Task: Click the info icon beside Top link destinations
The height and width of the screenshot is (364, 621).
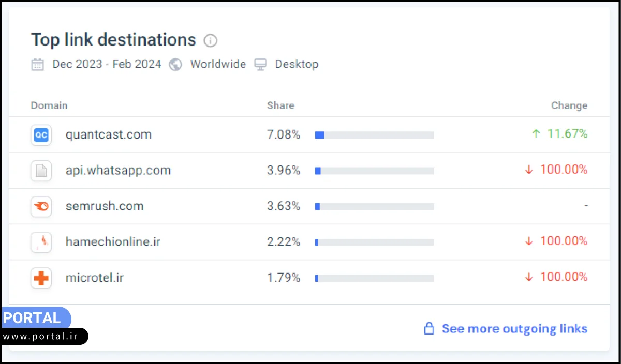Action: pos(210,40)
